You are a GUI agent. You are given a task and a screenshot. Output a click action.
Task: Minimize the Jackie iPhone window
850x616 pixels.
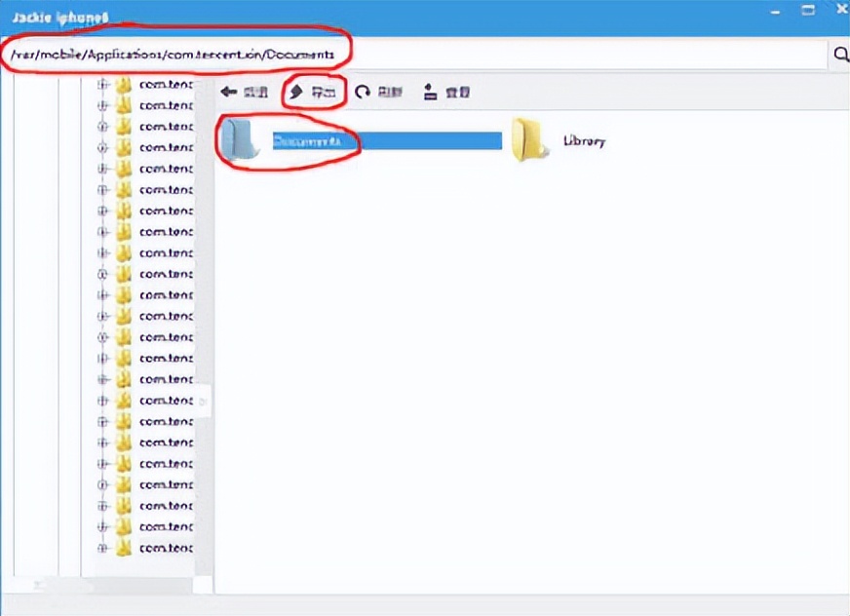click(776, 12)
